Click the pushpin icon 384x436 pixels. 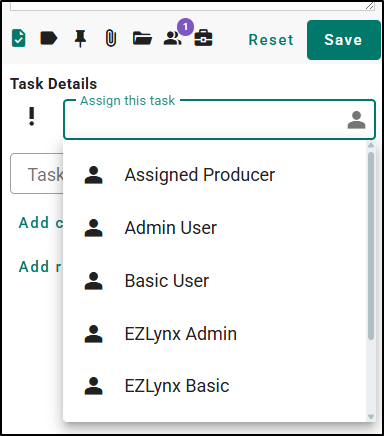[80, 39]
